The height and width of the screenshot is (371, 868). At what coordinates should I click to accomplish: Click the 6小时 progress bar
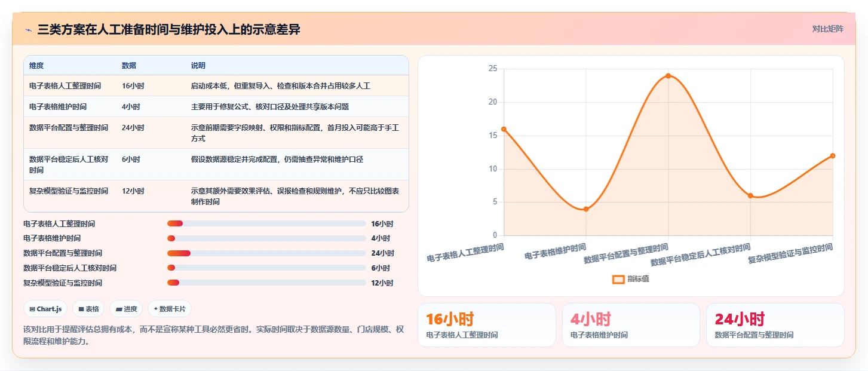click(266, 268)
